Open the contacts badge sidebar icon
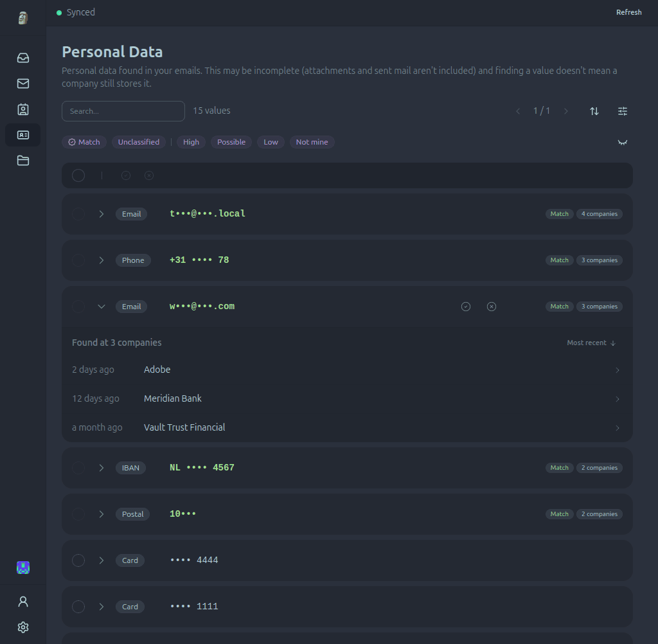This screenshot has width=658, height=644. pyautogui.click(x=23, y=109)
